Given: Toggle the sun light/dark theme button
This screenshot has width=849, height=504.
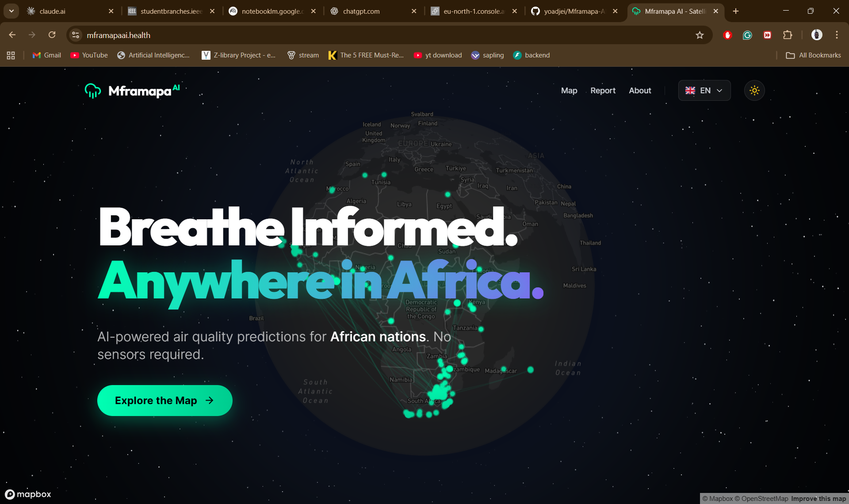Looking at the screenshot, I should pyautogui.click(x=754, y=91).
